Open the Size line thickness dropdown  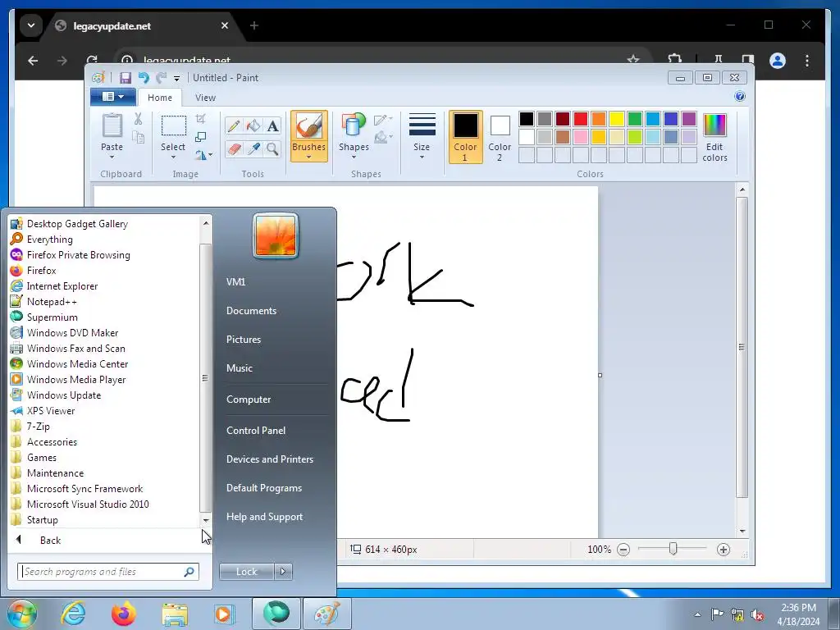pos(422,137)
